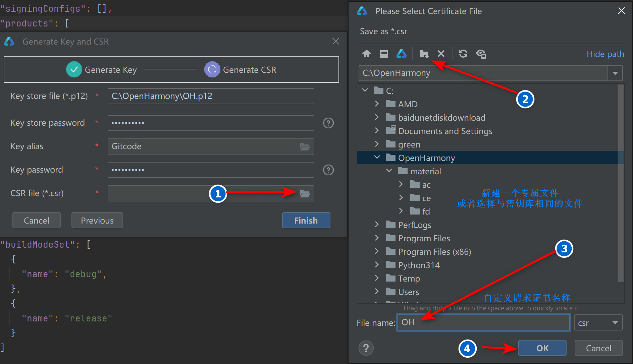
Task: Refresh the file tree
Action: pyautogui.click(x=463, y=54)
